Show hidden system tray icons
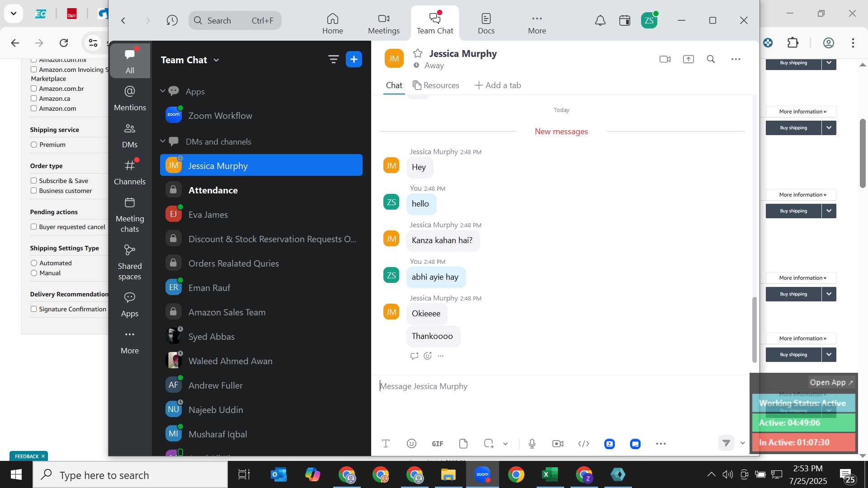868x488 pixels. point(711,474)
